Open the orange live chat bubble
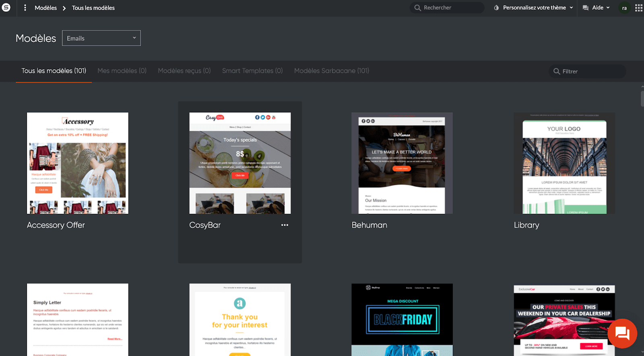The width and height of the screenshot is (644, 356). click(622, 333)
